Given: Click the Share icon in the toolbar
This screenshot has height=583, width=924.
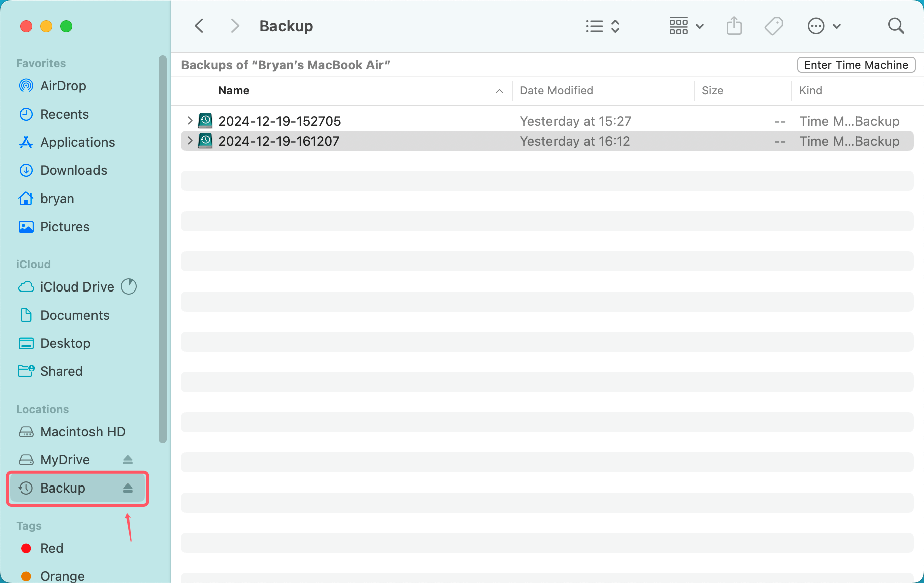Looking at the screenshot, I should click(x=734, y=26).
